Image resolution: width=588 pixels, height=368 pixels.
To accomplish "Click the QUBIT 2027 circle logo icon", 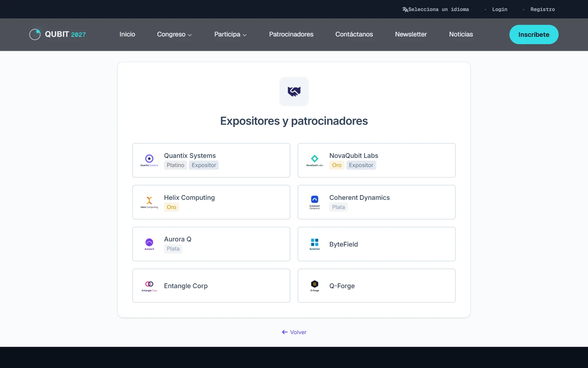I will point(35,34).
